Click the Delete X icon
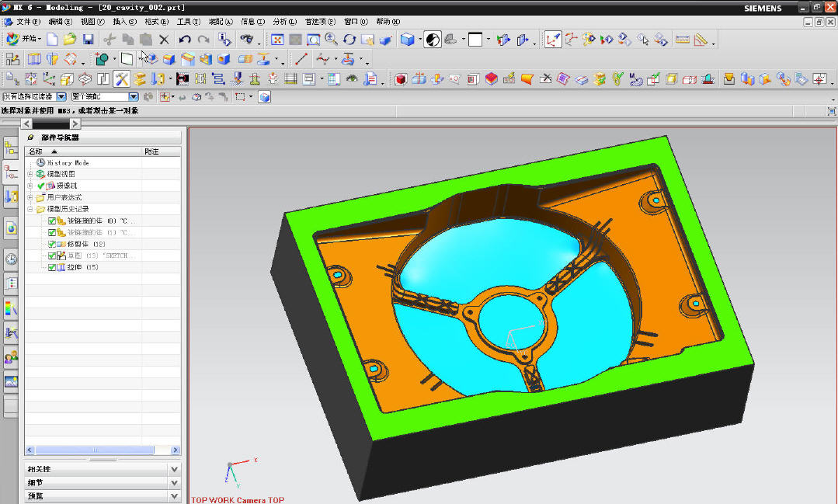 pos(164,39)
